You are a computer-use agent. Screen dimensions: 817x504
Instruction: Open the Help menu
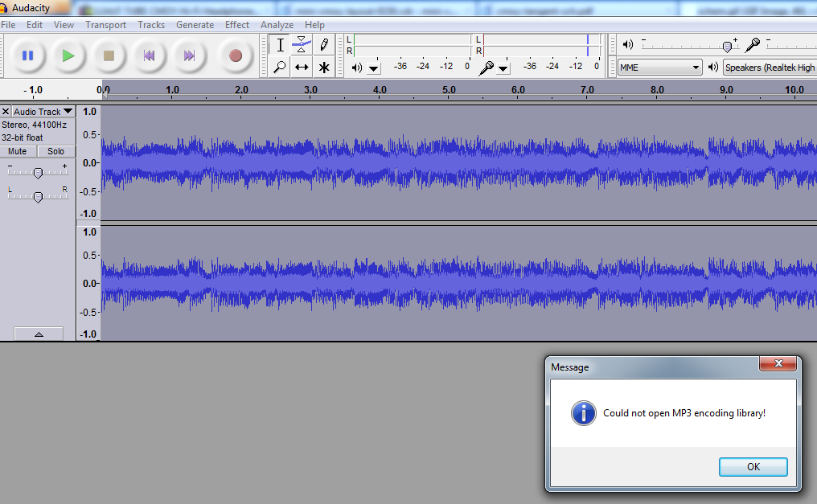click(x=314, y=24)
